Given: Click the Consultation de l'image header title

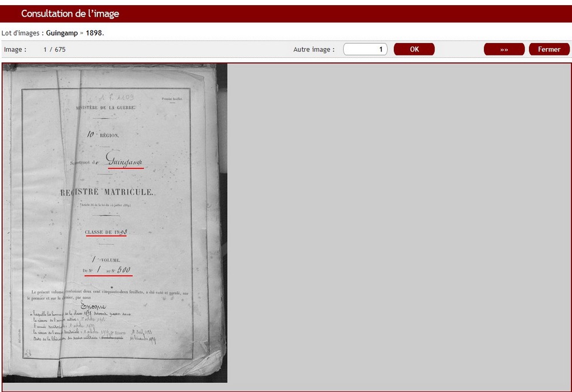Looking at the screenshot, I should 70,14.
